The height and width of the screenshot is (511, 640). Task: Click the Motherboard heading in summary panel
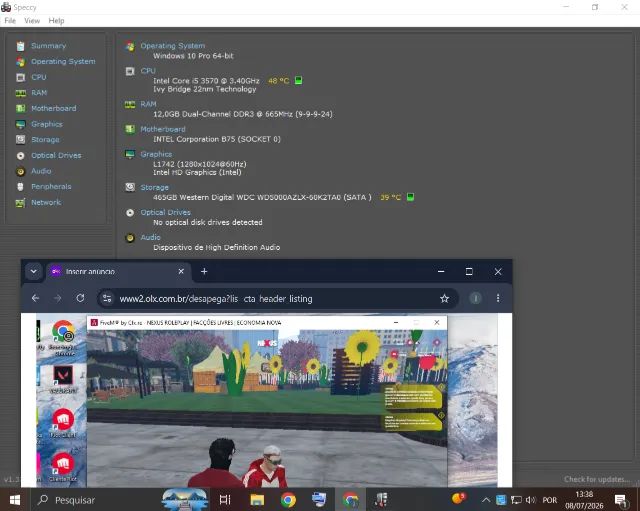162,129
